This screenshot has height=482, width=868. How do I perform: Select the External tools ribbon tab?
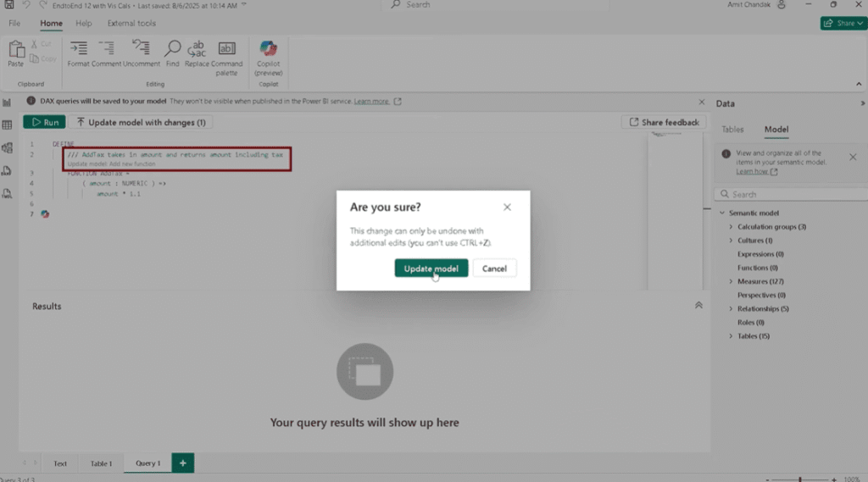pos(131,23)
